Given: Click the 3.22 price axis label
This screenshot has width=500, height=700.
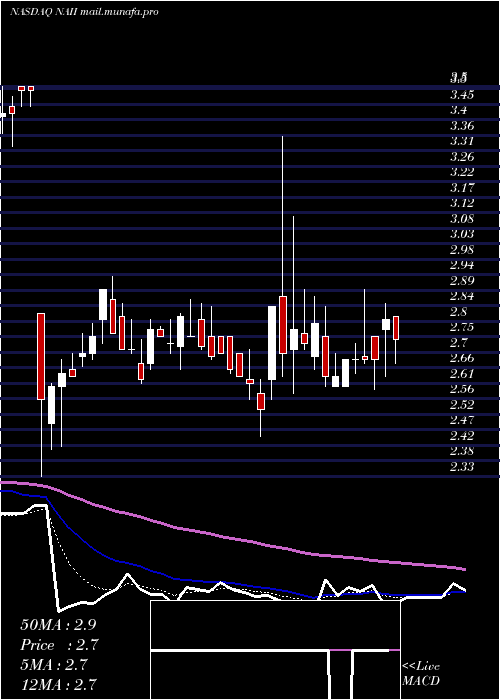Looking at the screenshot, I should pos(462,172).
